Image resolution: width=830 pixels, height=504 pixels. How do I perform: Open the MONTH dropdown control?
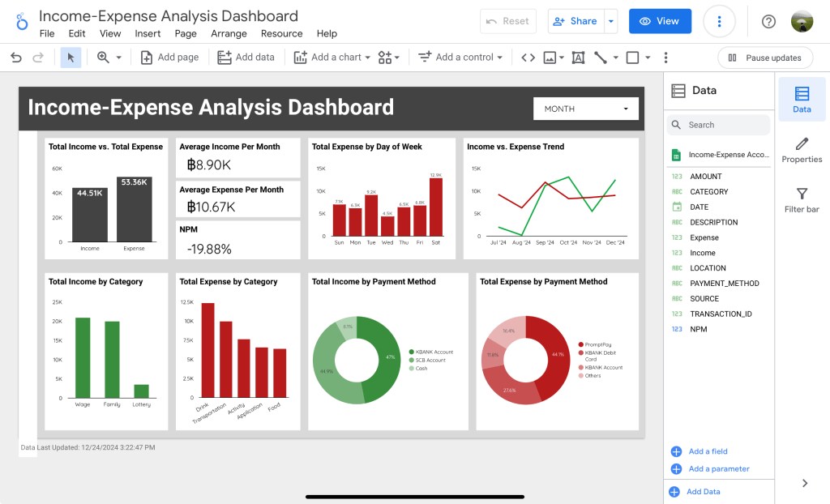[586, 109]
